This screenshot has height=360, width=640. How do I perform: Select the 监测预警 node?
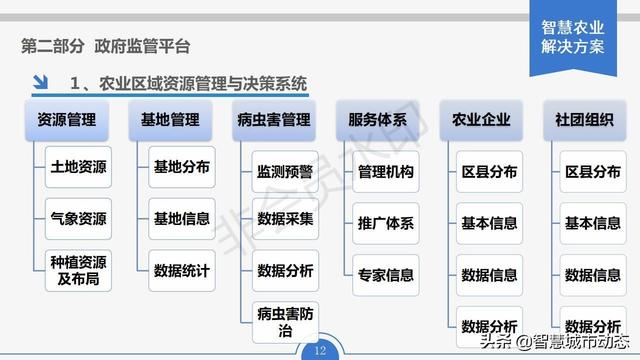point(285,172)
